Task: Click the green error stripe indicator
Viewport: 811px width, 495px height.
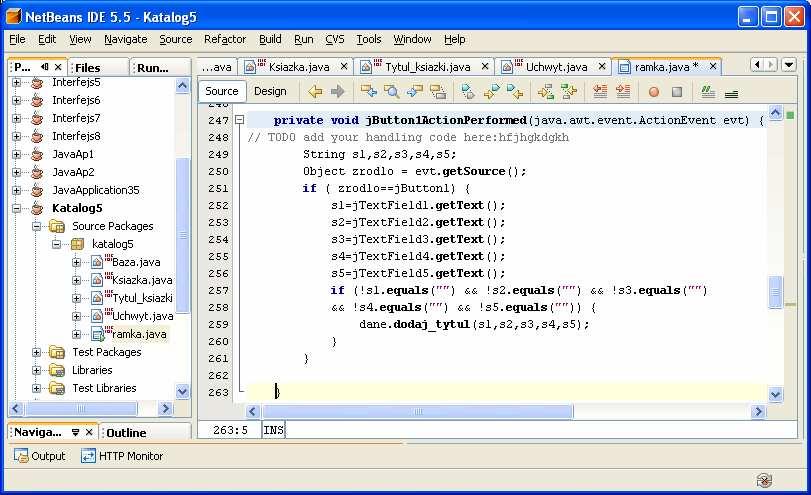Action: (x=790, y=115)
